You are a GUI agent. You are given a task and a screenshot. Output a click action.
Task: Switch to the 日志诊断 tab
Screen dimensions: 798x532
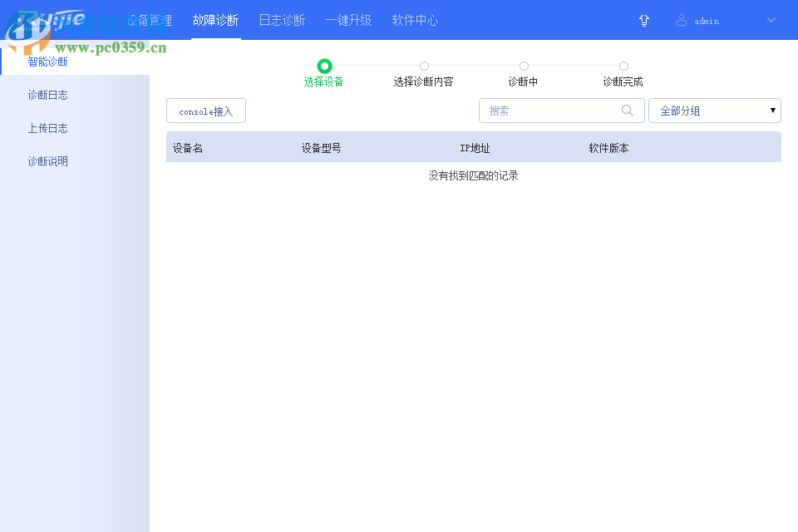click(282, 20)
